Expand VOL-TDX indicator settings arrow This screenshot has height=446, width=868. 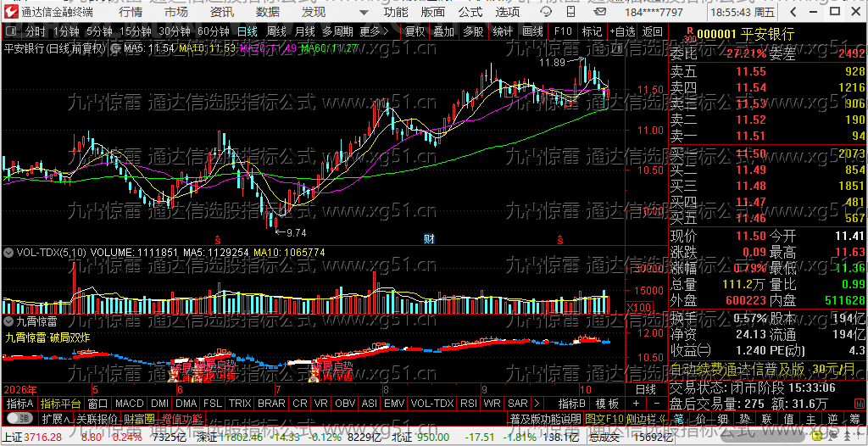(8, 252)
